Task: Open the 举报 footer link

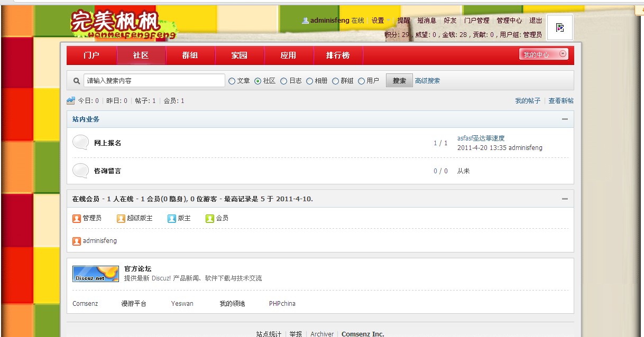Action: 296,334
